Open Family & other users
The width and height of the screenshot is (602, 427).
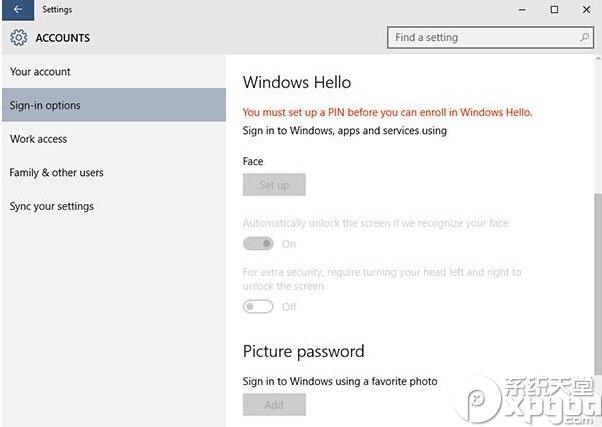56,173
